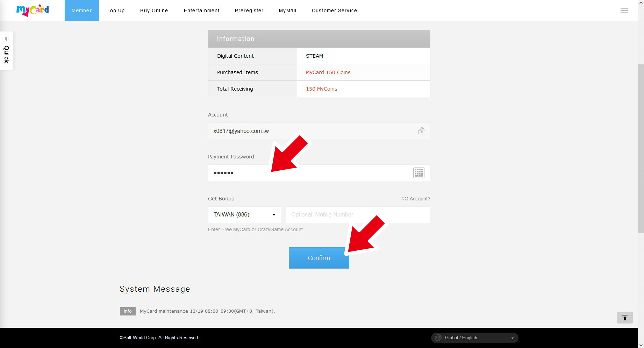
Task: Click the MyCard maintenance message text
Action: [x=207, y=311]
